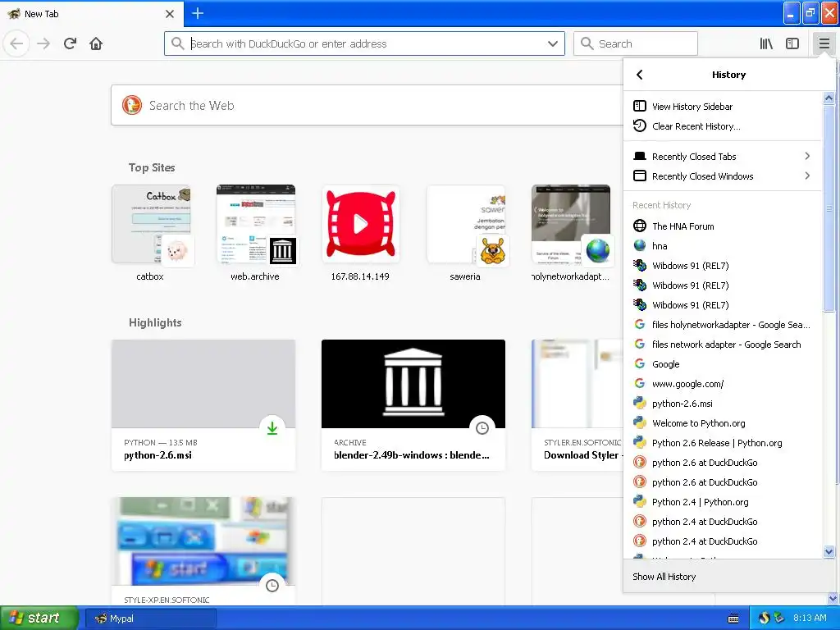Screen dimensions: 840x630
Task: Open Python 2.4 | Python.org entry
Action: [x=722, y=502]
